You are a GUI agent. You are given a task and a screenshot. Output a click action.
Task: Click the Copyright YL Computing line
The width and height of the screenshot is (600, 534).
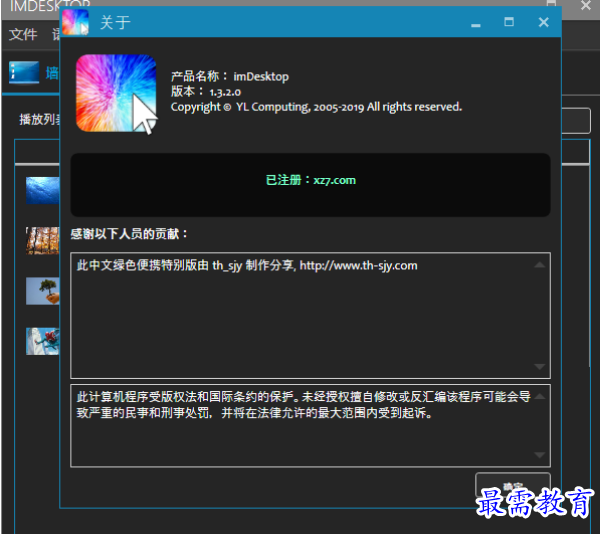tap(316, 107)
